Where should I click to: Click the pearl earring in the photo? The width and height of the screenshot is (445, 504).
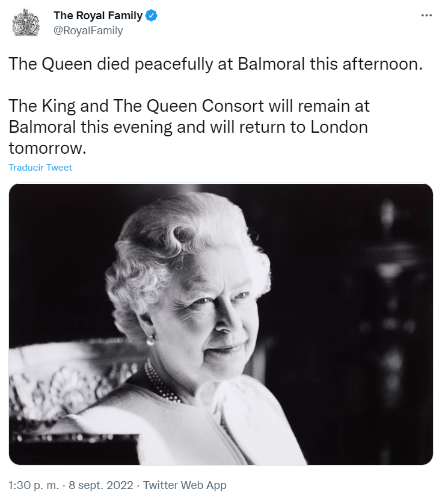point(150,340)
